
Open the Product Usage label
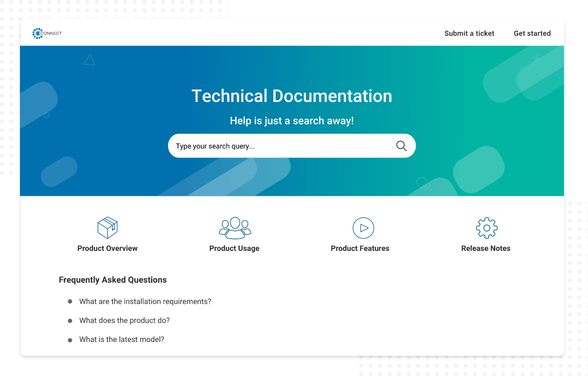pos(234,249)
